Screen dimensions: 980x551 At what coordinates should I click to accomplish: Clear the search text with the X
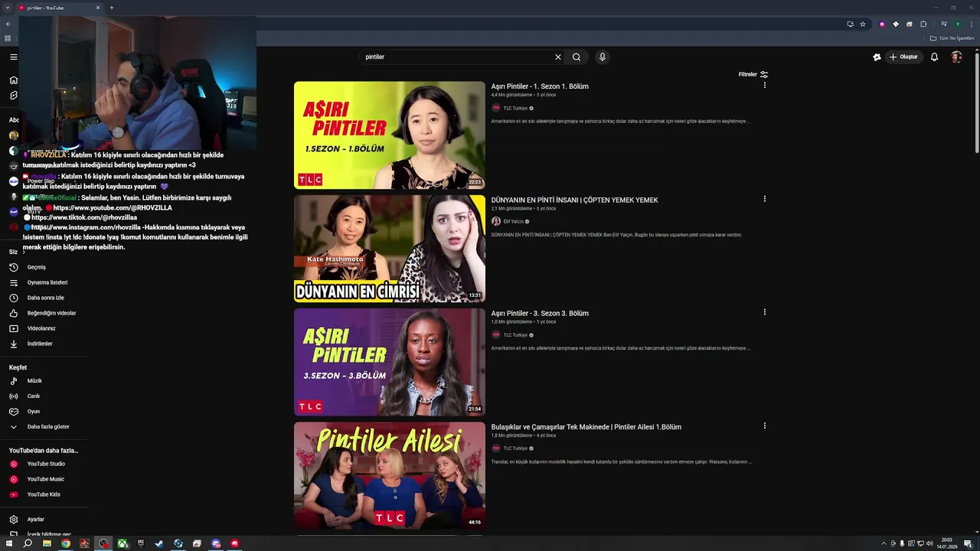[558, 57]
